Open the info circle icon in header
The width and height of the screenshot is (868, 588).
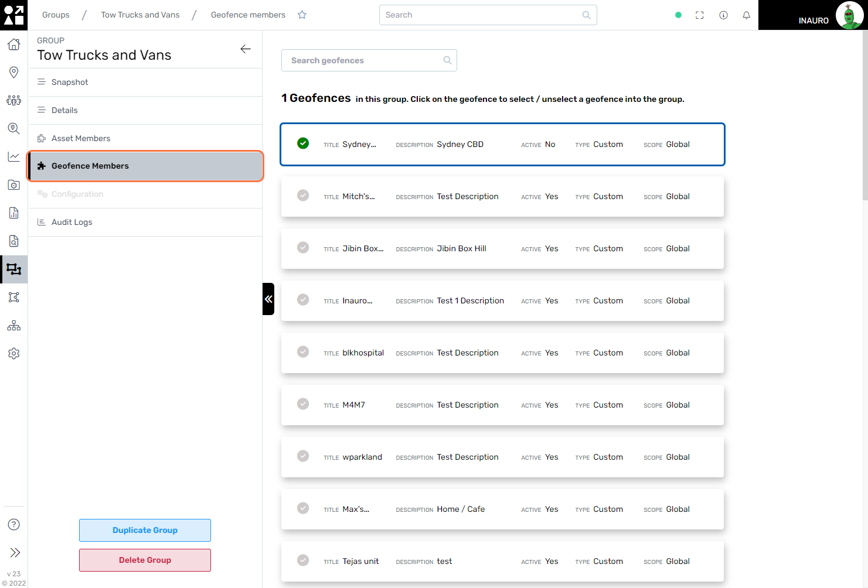point(723,15)
